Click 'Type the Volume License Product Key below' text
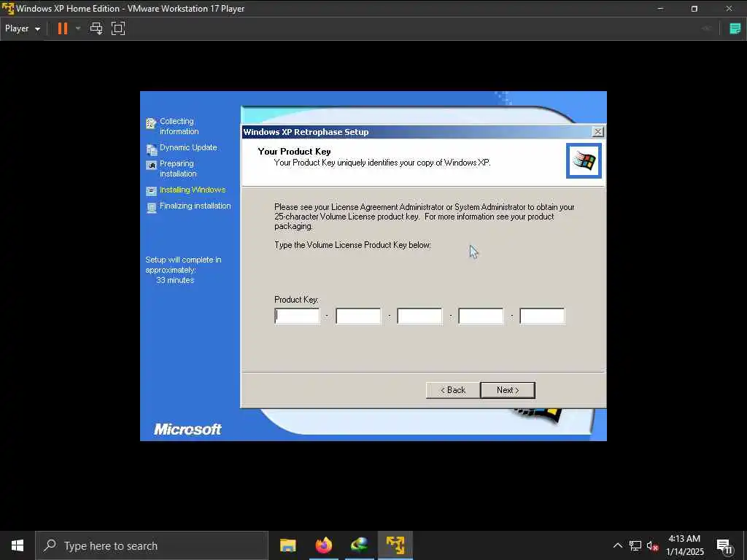Screen dimensions: 747x560 352,245
